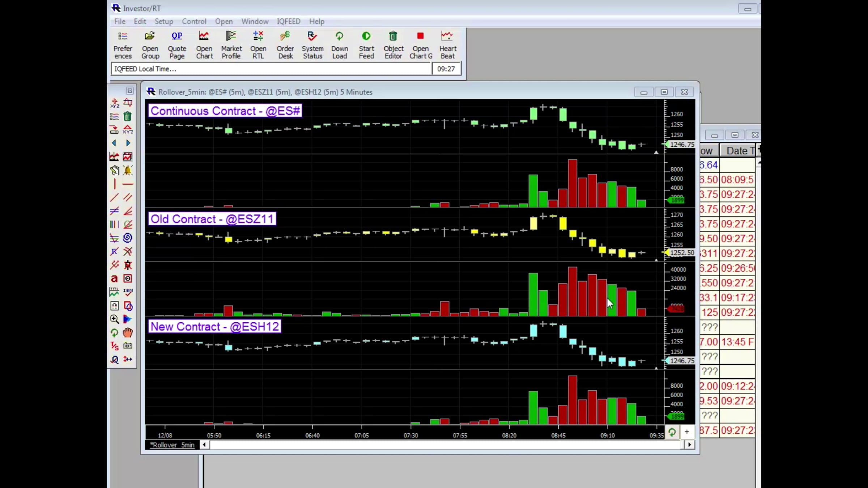Select the Fibonacci spiral drawing tool
Viewport: 868px width, 488px height.
[x=128, y=238]
